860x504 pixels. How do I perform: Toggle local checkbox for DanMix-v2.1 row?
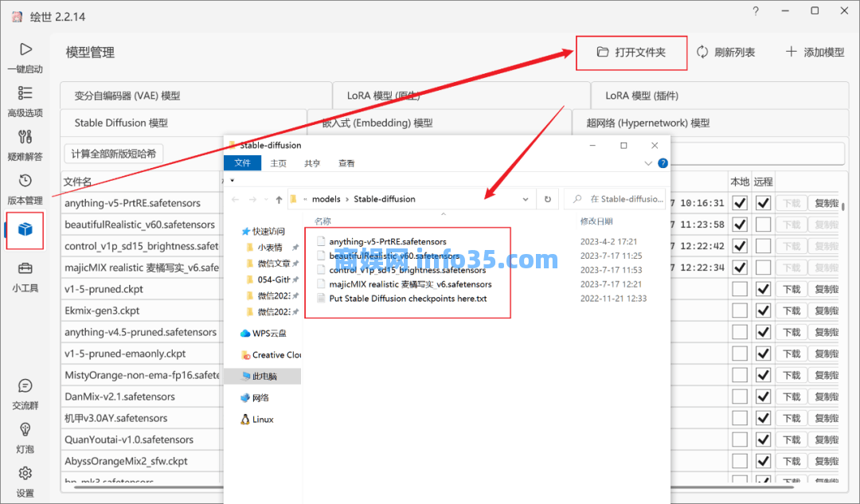[x=740, y=397]
